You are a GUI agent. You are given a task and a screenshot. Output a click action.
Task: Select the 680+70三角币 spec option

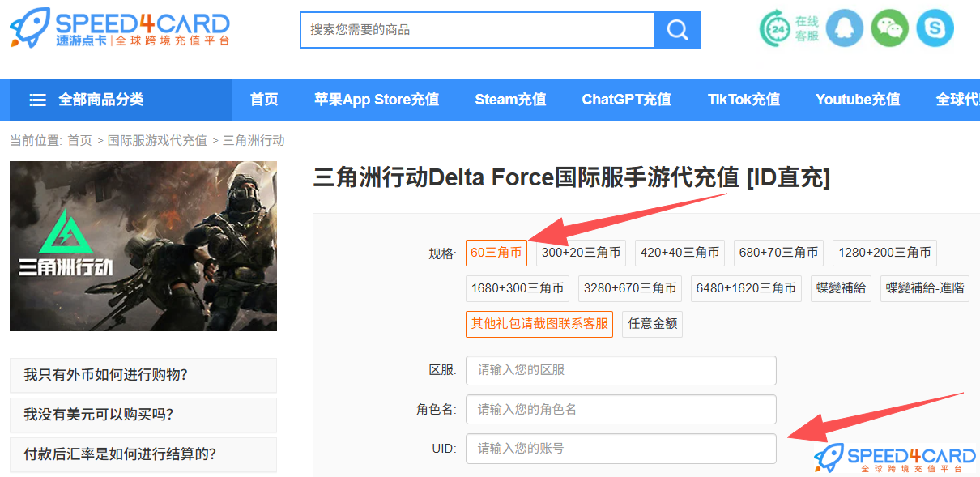pyautogui.click(x=778, y=253)
